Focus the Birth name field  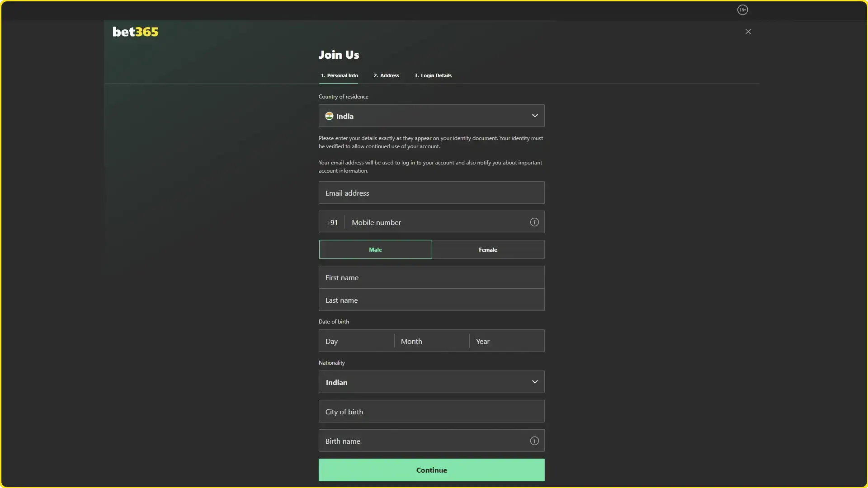click(x=431, y=441)
